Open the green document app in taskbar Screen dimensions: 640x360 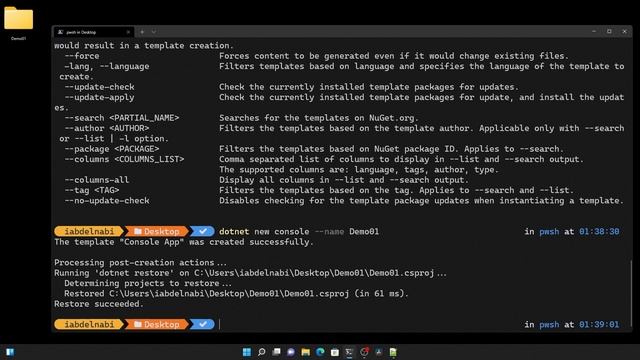[393, 352]
